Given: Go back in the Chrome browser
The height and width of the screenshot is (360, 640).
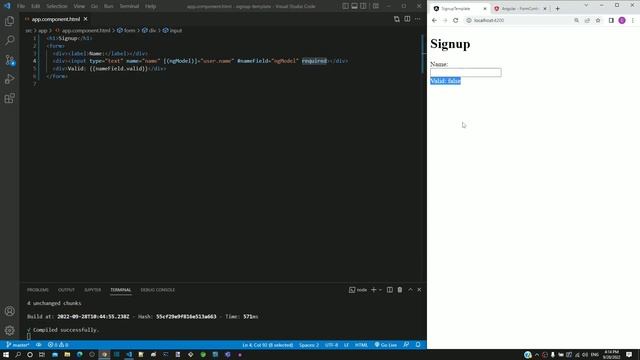Looking at the screenshot, I should 434,20.
